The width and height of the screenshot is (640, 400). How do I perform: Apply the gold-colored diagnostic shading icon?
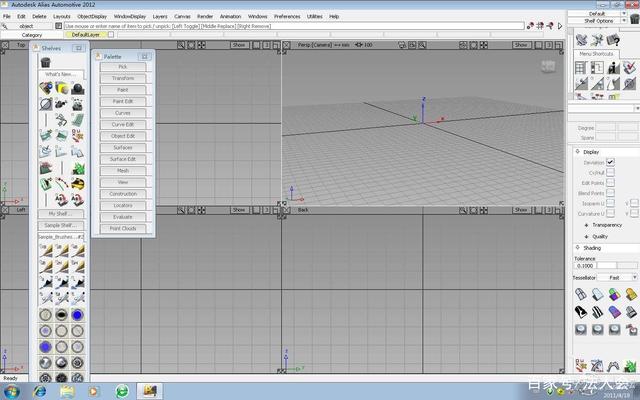[631, 293]
